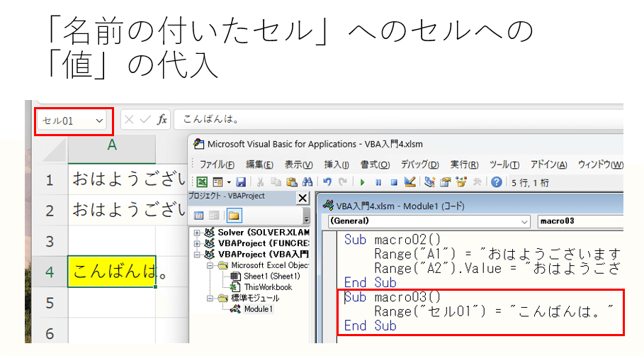Undo last action in VBA editor
Viewport: 644px width, 356px height.
click(x=327, y=182)
